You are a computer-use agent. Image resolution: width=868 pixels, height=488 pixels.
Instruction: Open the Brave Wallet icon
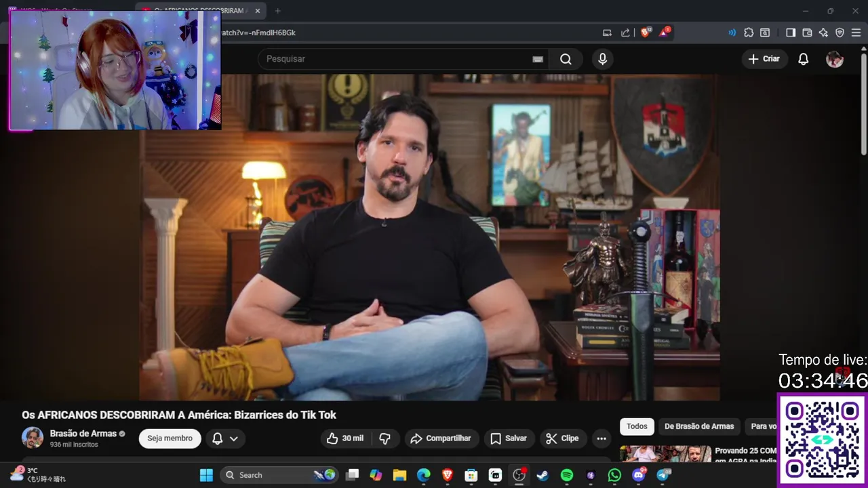coord(807,33)
